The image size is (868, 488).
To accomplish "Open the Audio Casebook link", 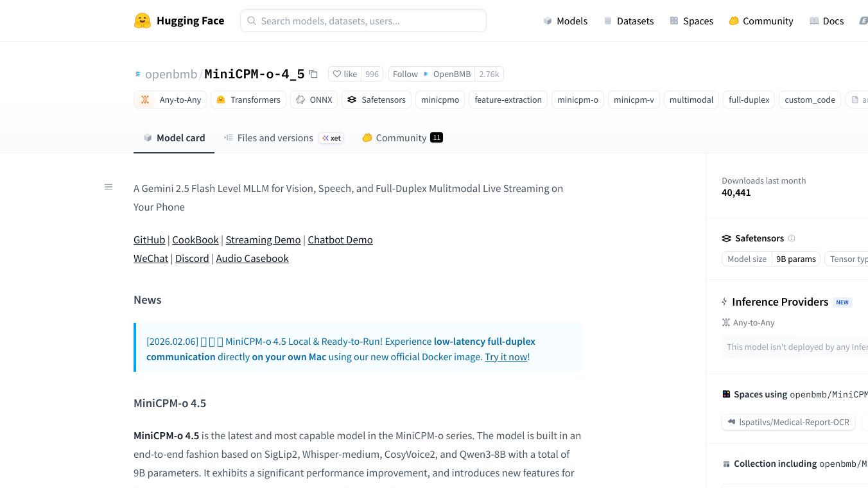I will click(252, 258).
